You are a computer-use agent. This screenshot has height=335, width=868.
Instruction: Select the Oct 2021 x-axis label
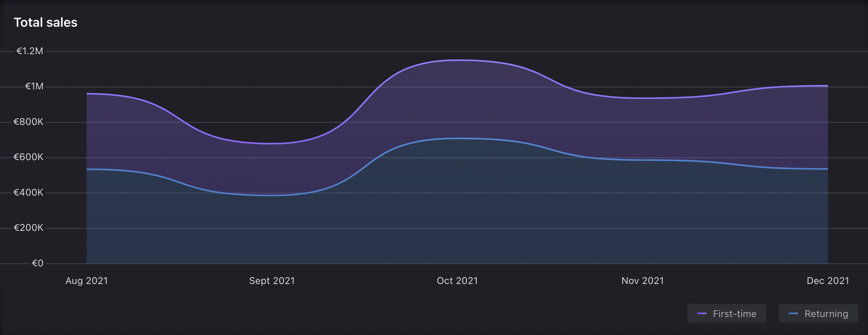(457, 281)
